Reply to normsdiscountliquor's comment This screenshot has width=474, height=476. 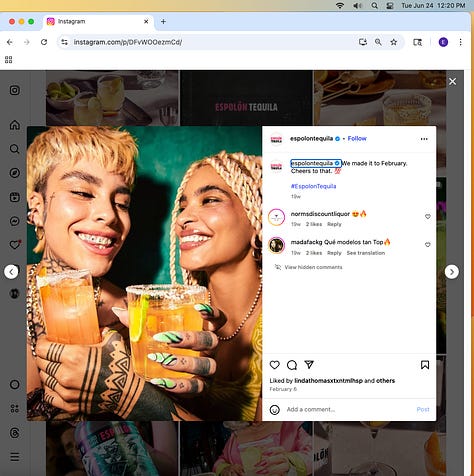click(334, 224)
